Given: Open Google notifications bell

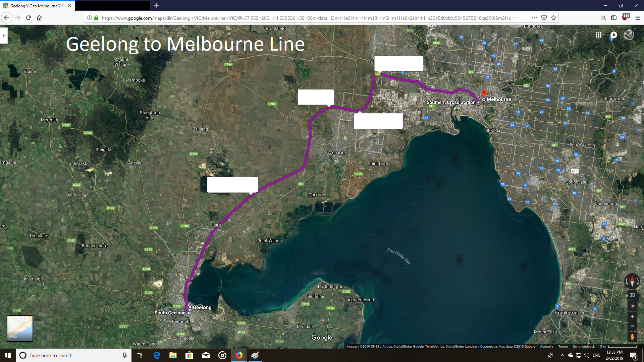Looking at the screenshot, I should [x=613, y=35].
